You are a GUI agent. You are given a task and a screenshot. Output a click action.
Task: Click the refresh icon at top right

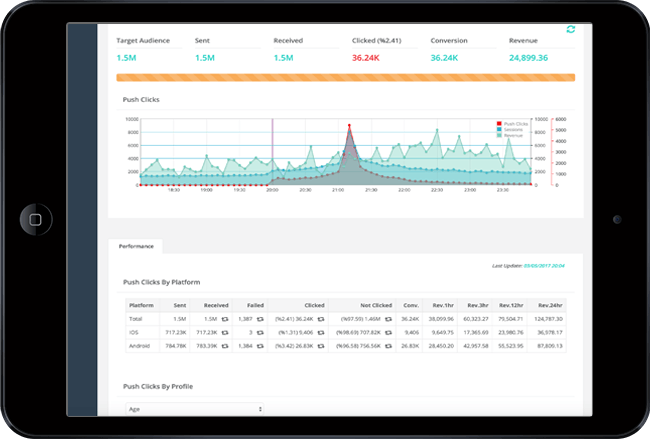(x=571, y=29)
